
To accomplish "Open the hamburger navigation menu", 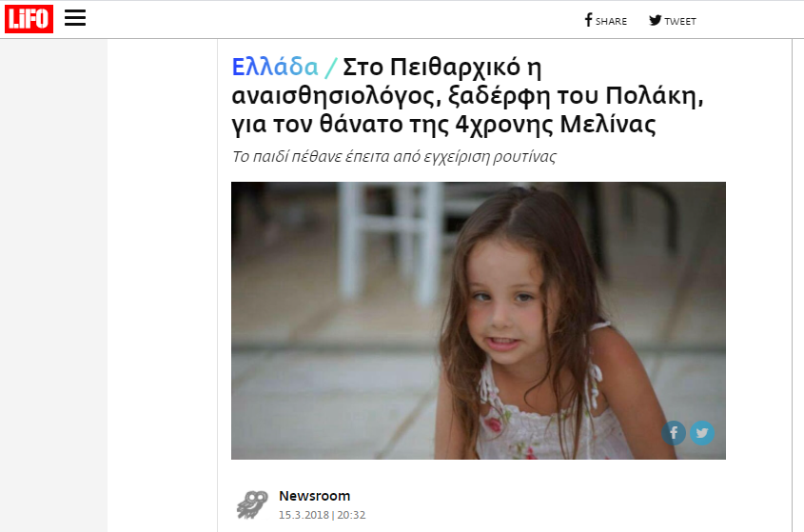I will tap(75, 18).
